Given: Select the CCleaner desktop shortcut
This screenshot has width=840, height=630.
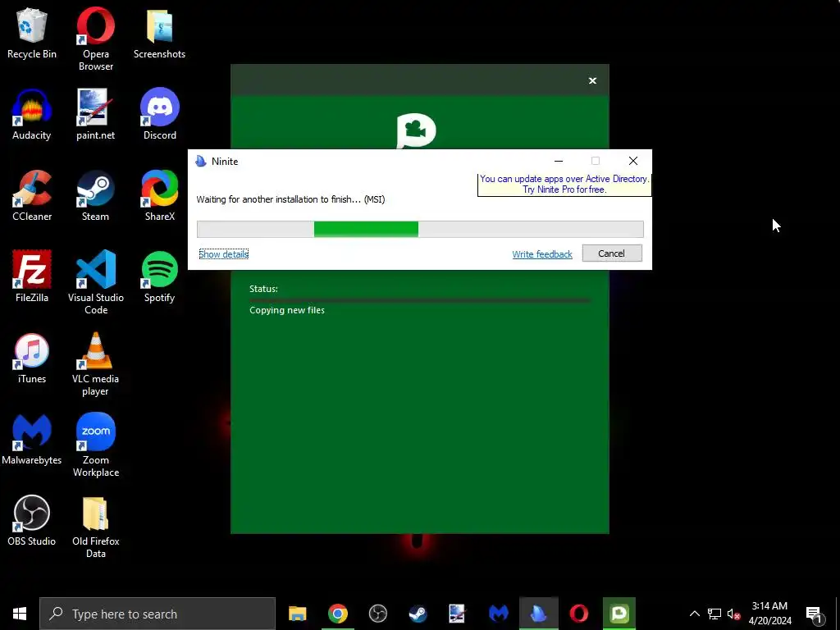Looking at the screenshot, I should [x=32, y=195].
